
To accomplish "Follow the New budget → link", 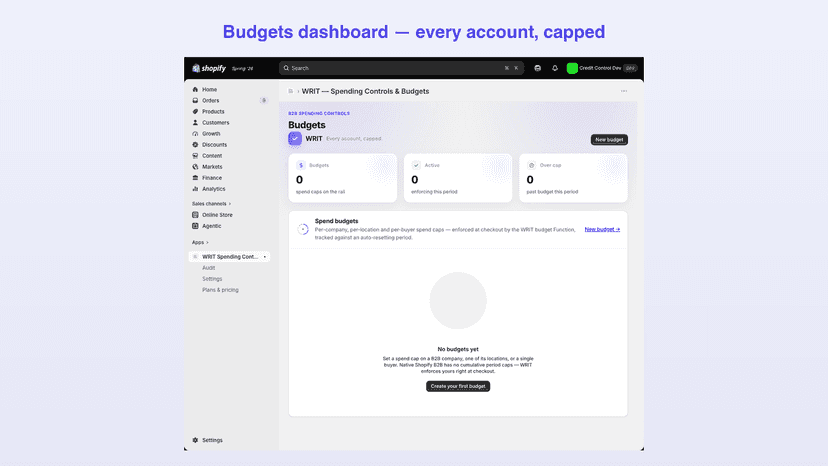I will pos(602,229).
